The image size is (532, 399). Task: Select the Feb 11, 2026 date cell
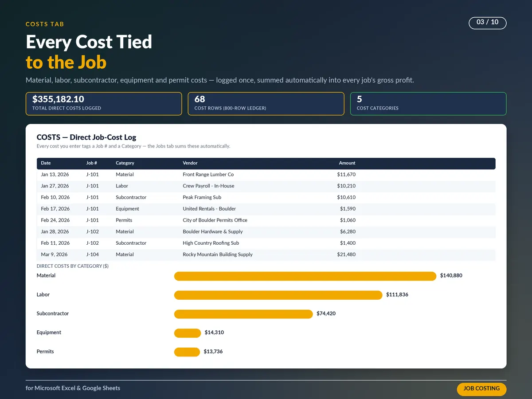click(55, 243)
